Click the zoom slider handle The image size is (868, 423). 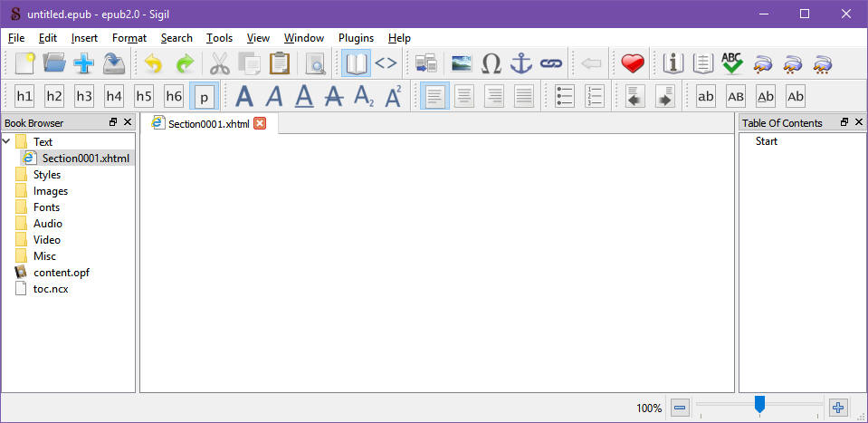pos(759,405)
